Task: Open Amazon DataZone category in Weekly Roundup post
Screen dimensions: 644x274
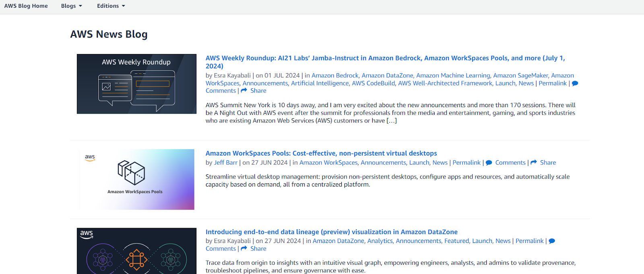Action: click(x=387, y=75)
